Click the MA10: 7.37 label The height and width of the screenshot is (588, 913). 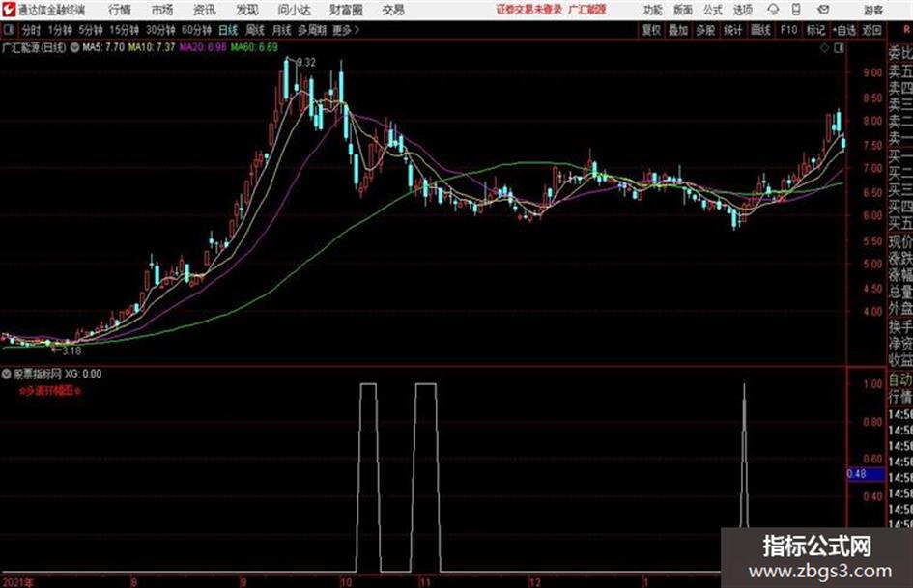[152, 47]
